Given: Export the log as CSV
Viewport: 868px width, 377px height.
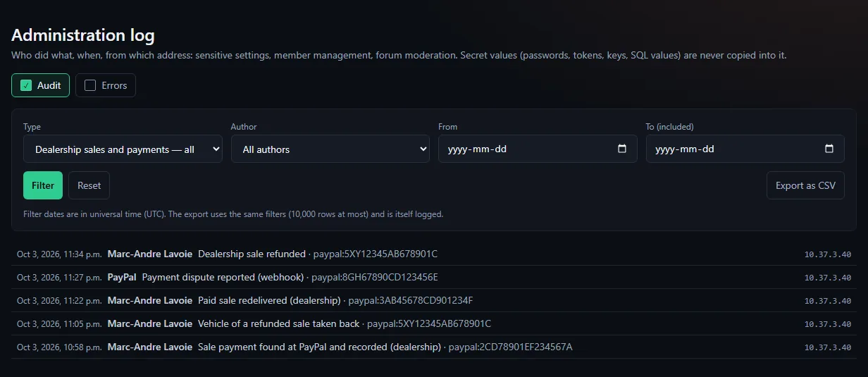Looking at the screenshot, I should pos(805,185).
